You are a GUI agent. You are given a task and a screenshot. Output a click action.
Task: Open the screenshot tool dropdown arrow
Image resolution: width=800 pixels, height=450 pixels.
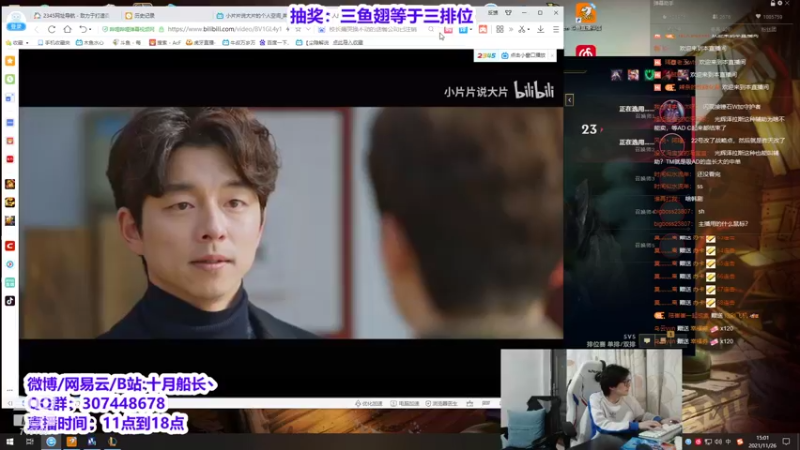pos(529,30)
